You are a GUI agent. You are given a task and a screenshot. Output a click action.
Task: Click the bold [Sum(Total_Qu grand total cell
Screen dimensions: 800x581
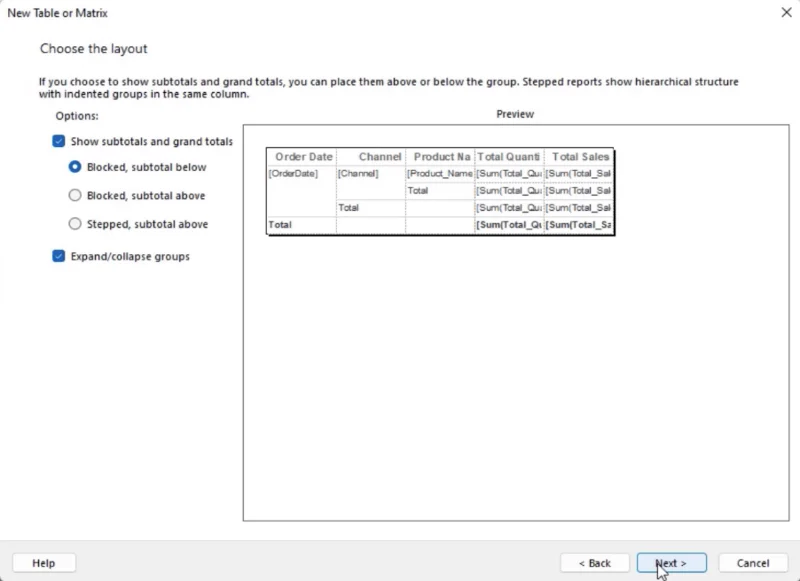tap(509, 224)
